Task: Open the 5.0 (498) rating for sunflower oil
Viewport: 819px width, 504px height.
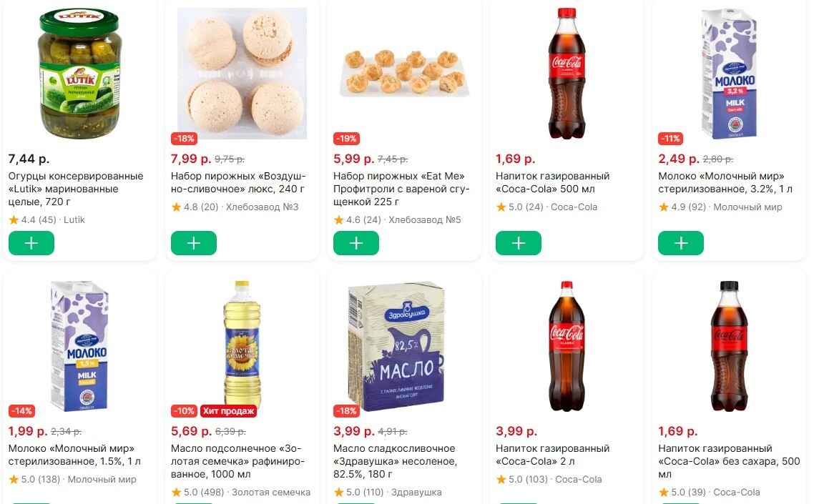Action: (x=199, y=493)
